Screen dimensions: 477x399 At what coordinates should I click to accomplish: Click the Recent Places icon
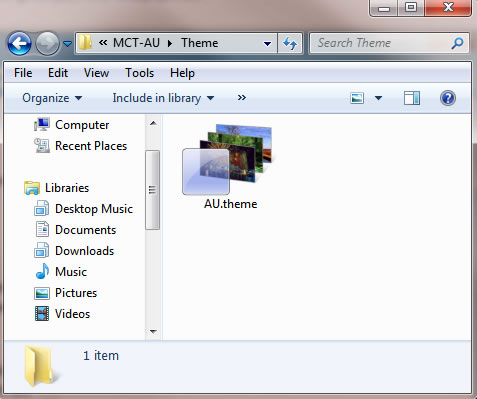42,145
